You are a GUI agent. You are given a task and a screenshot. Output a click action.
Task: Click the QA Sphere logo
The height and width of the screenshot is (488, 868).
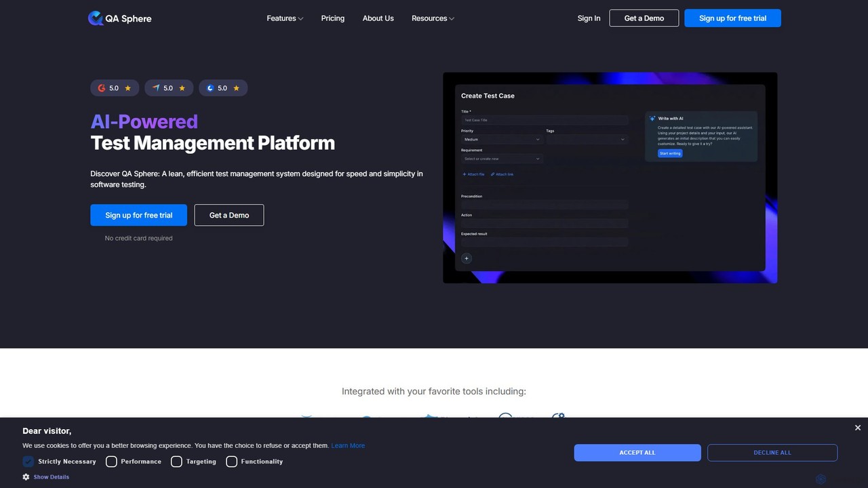pos(120,18)
